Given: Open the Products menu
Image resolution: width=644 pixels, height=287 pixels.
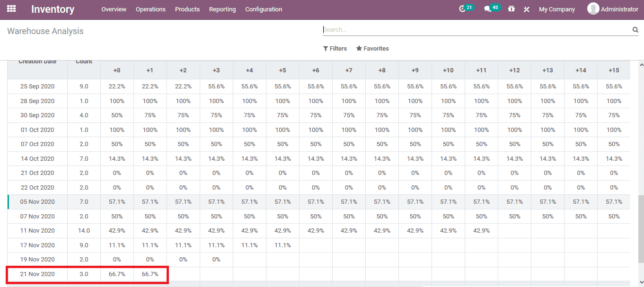Looking at the screenshot, I should click(187, 9).
